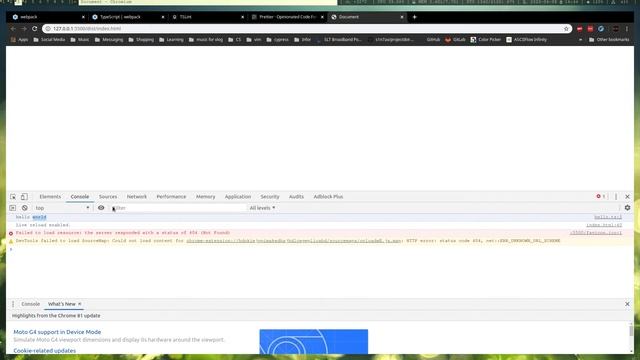The image size is (640, 360).
Task: View site information icon in address bar
Action: click(x=48, y=29)
